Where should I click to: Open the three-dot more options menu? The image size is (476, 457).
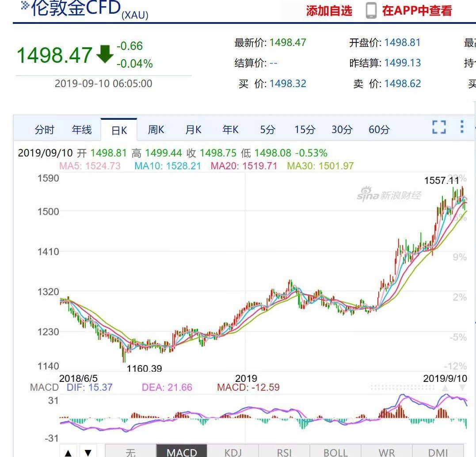462,126
